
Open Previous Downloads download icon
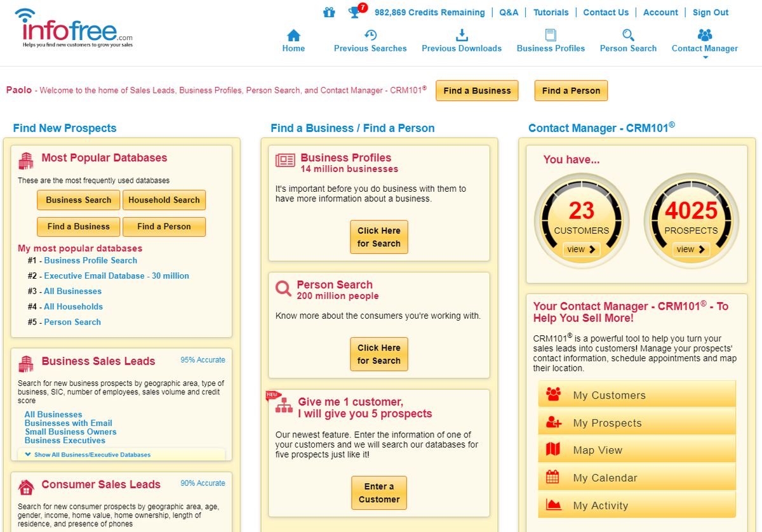(x=462, y=35)
